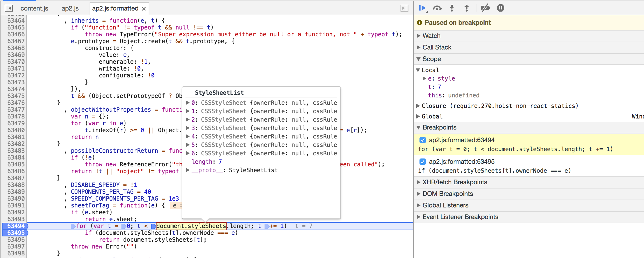Close the ap2.js:formatted tab

144,8
